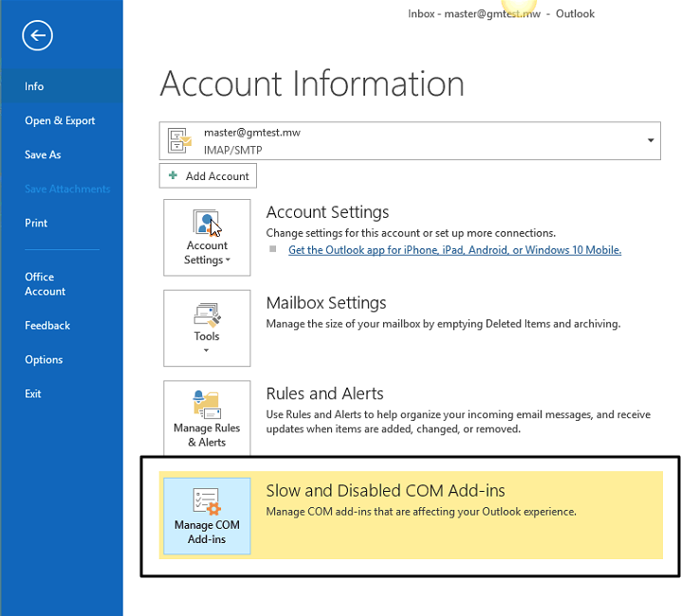Click the green plus icon beside Add Account
The image size is (698, 616).
pyautogui.click(x=173, y=176)
